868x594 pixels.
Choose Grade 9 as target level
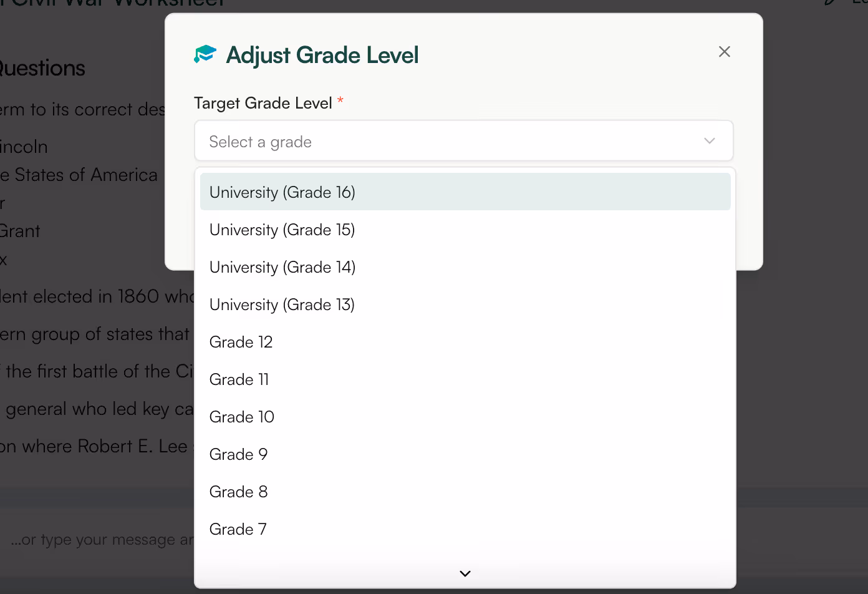[238, 454]
